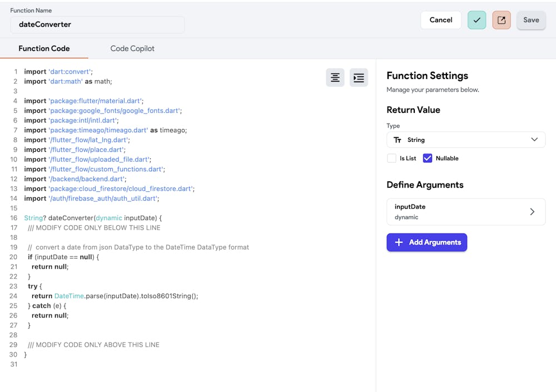Click the indent code icon

[x=359, y=78]
